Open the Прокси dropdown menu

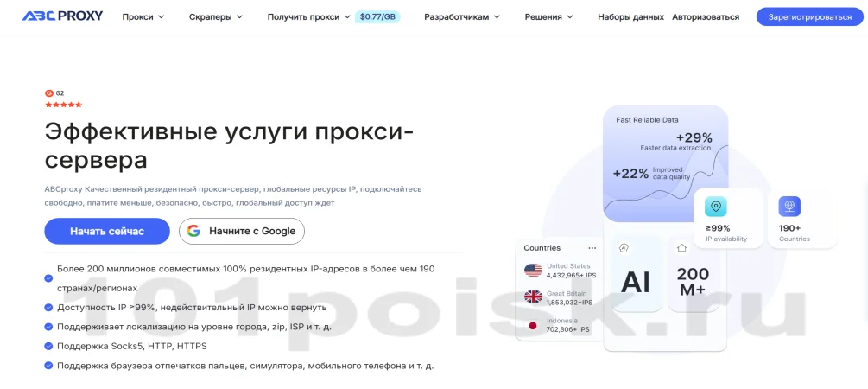pos(143,17)
